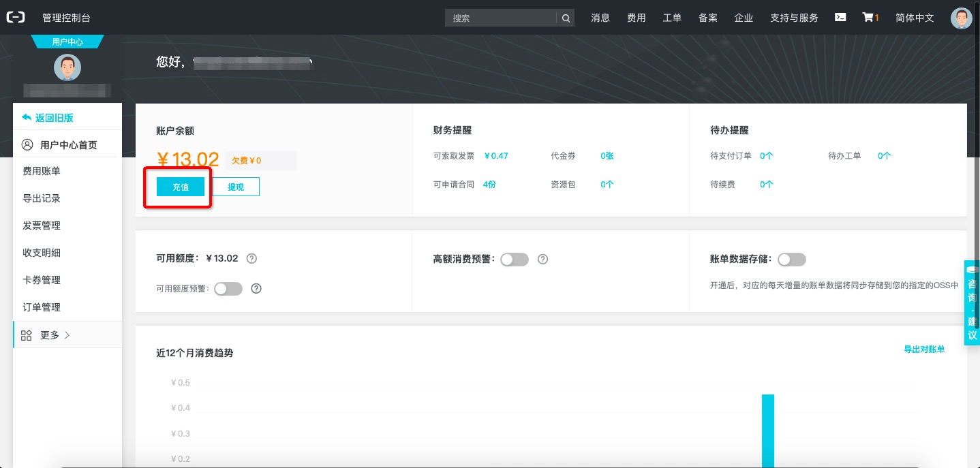Viewport: 980px width, 468px height.
Task: Open 收支明细 in the sidebar
Action: coord(42,253)
